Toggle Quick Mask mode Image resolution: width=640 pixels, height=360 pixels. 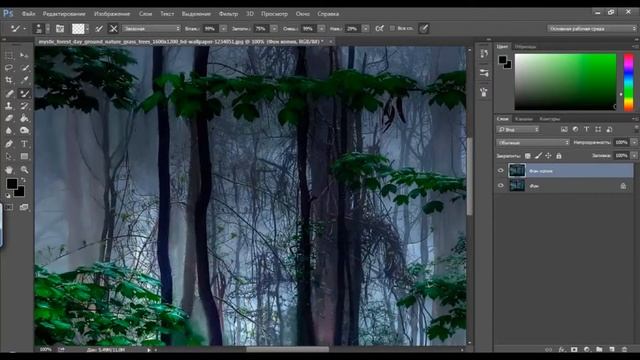tap(9, 207)
